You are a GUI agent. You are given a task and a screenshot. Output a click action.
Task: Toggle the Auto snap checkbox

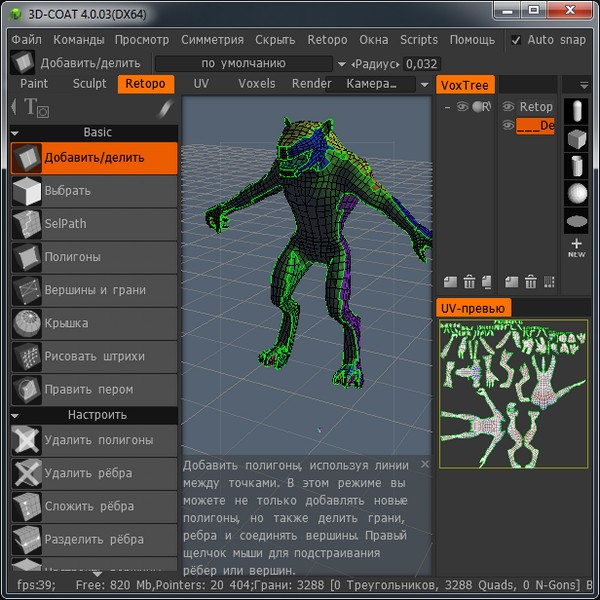point(516,40)
